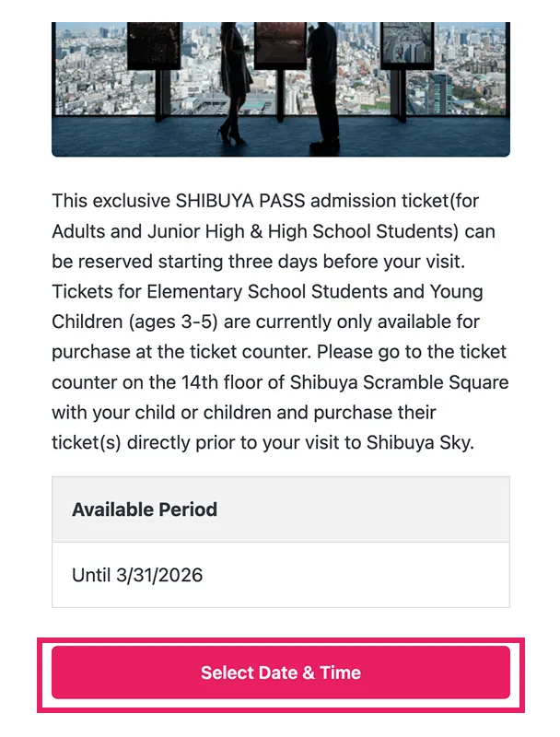Click the Until 3/31/2026 table cell
The height and width of the screenshot is (737, 560).
[x=137, y=575]
